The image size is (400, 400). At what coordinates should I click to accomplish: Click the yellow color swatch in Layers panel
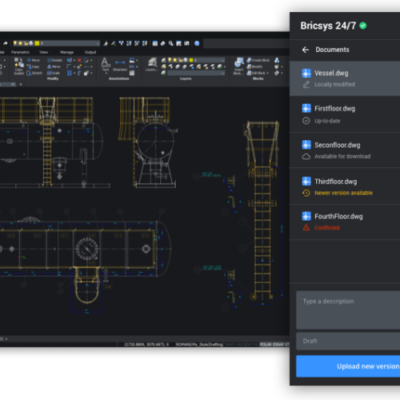(191, 60)
